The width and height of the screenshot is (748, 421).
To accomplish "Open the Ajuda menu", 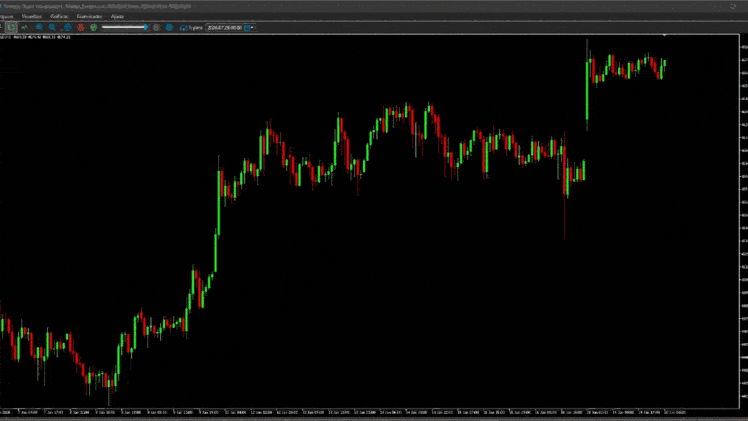I will click(117, 16).
